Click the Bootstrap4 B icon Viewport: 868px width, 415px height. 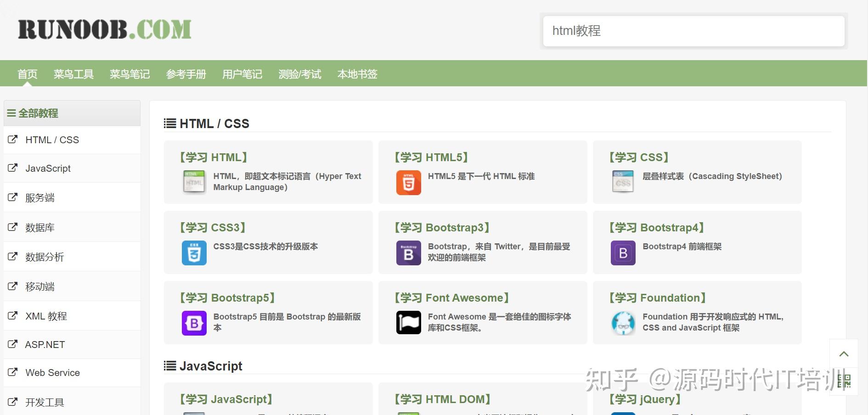point(623,252)
